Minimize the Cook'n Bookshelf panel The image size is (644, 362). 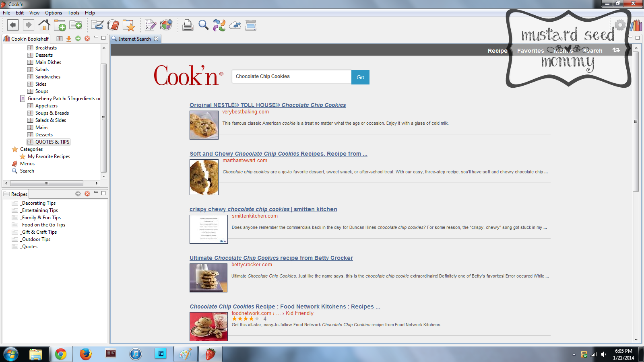pos(96,37)
